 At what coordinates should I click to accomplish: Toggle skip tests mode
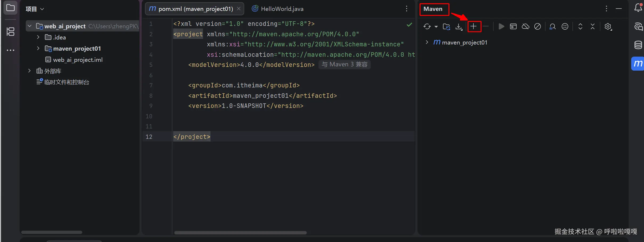538,26
